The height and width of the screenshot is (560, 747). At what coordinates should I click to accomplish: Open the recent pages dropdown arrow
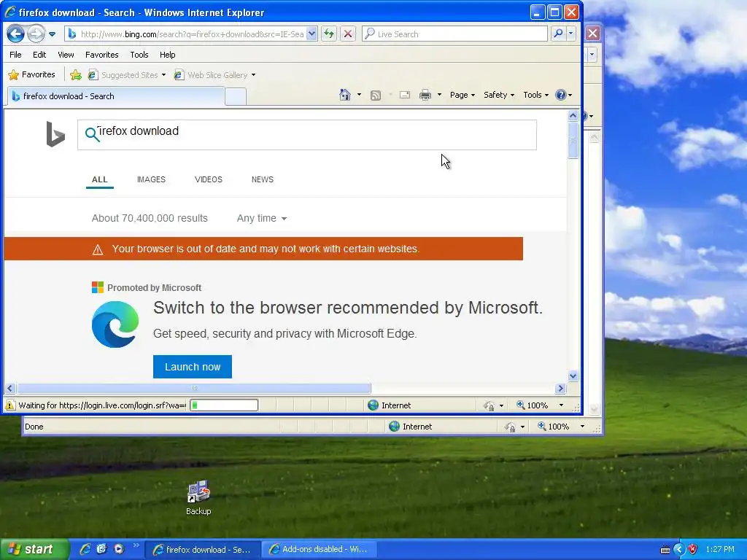(52, 34)
